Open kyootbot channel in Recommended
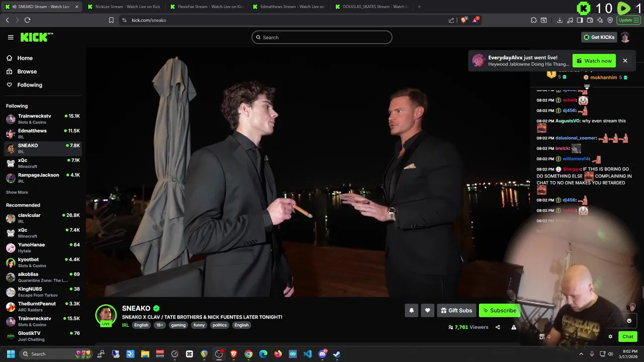Viewport: 644px width, 362px height. pyautogui.click(x=43, y=262)
